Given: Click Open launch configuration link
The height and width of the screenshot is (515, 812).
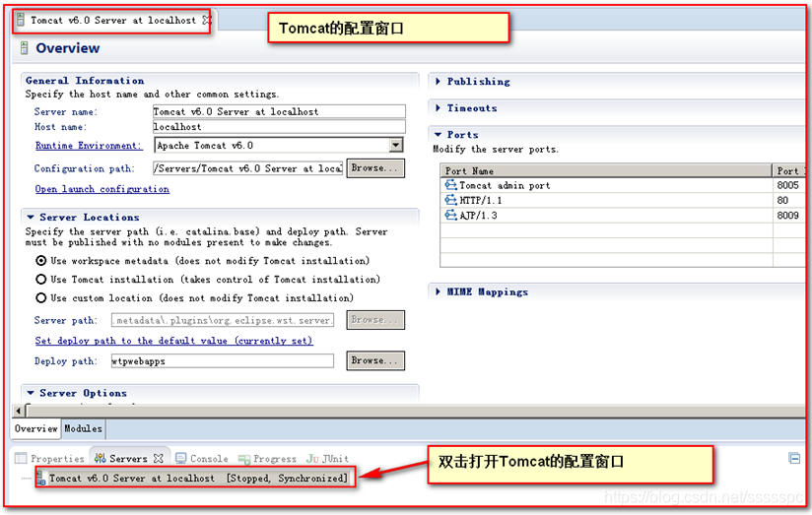Looking at the screenshot, I should point(102,189).
